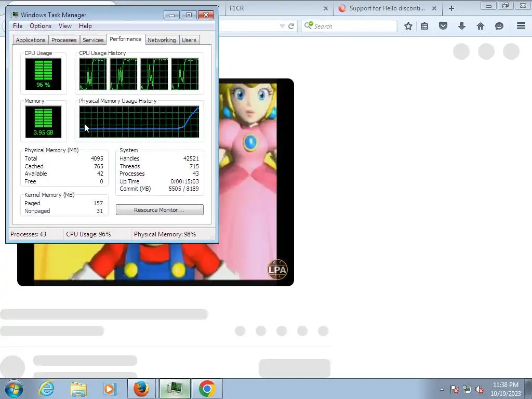This screenshot has height=399, width=532.
Task: Launch Internet Explorer from taskbar
Action: (46, 389)
